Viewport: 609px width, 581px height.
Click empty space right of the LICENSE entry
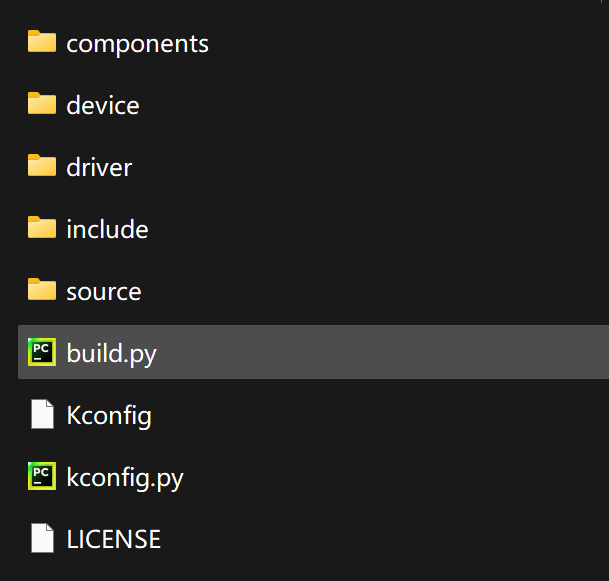point(400,538)
